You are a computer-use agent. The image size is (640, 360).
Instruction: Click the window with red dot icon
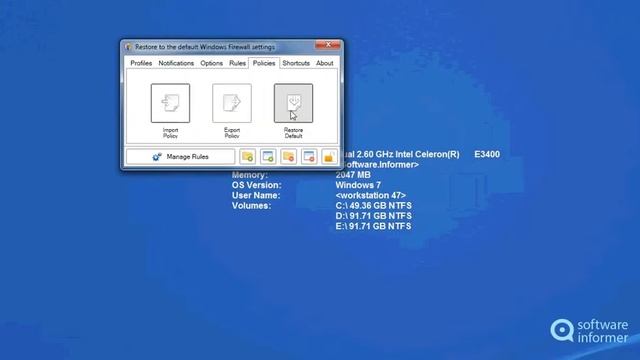click(x=309, y=157)
